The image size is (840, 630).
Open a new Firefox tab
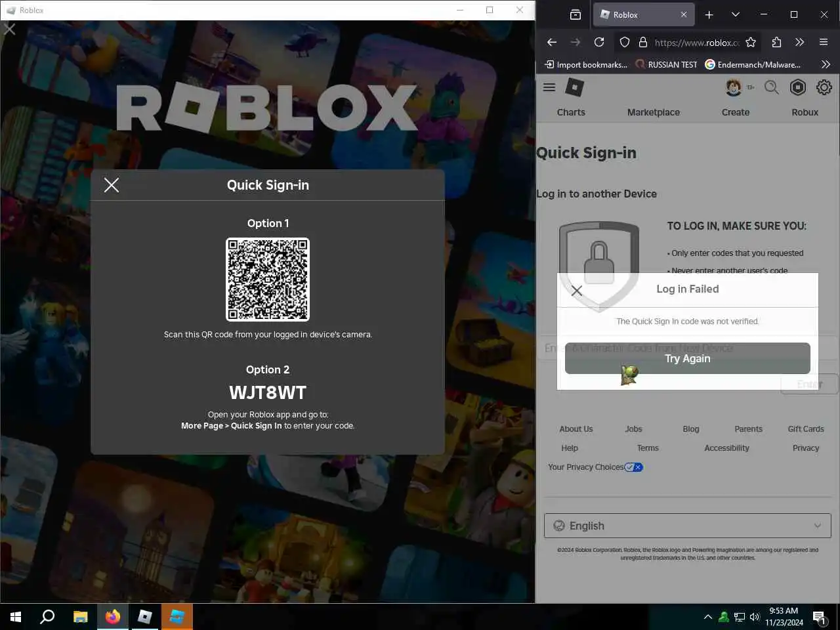(709, 14)
